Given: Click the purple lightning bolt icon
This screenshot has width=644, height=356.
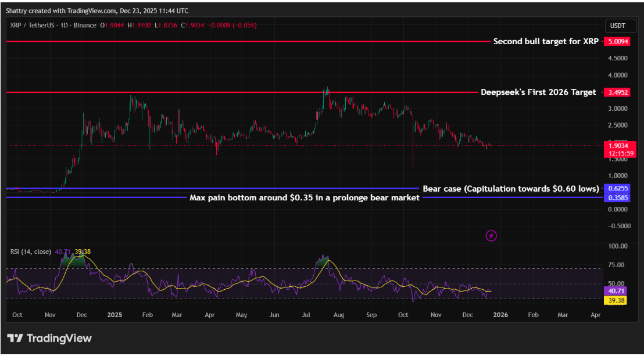Looking at the screenshot, I should coord(491,236).
